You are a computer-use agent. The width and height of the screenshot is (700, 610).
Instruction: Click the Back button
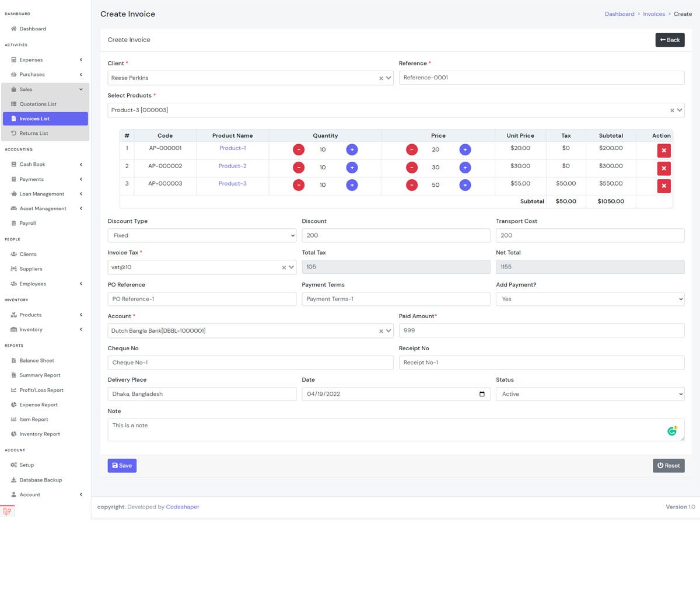click(x=670, y=40)
